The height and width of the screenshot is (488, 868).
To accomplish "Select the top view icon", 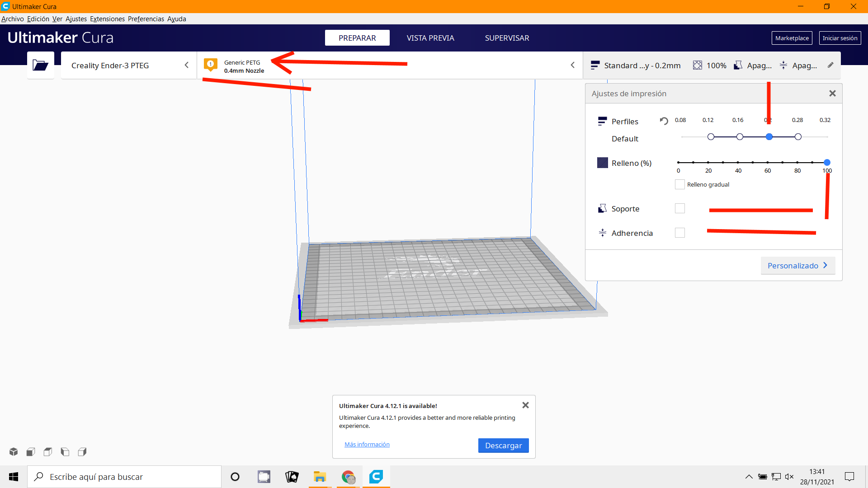I will 48,452.
